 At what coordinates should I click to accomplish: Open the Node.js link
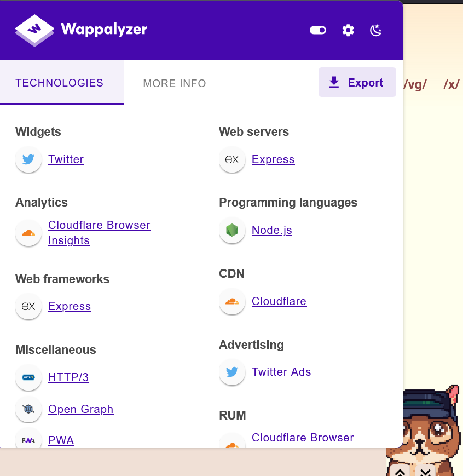click(272, 230)
